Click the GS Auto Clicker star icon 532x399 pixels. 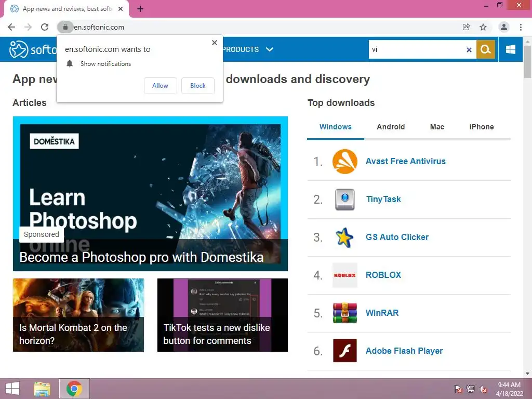(344, 237)
